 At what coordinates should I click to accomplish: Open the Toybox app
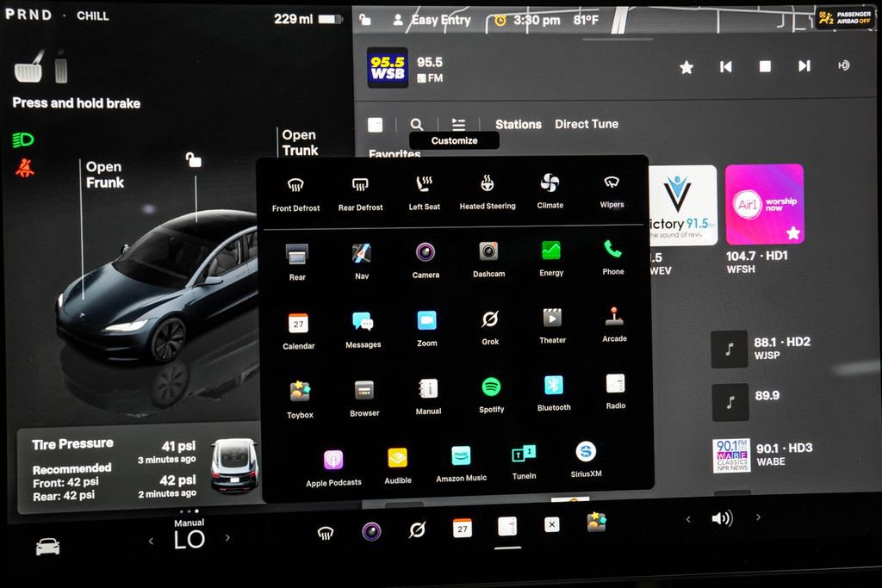[x=300, y=393]
